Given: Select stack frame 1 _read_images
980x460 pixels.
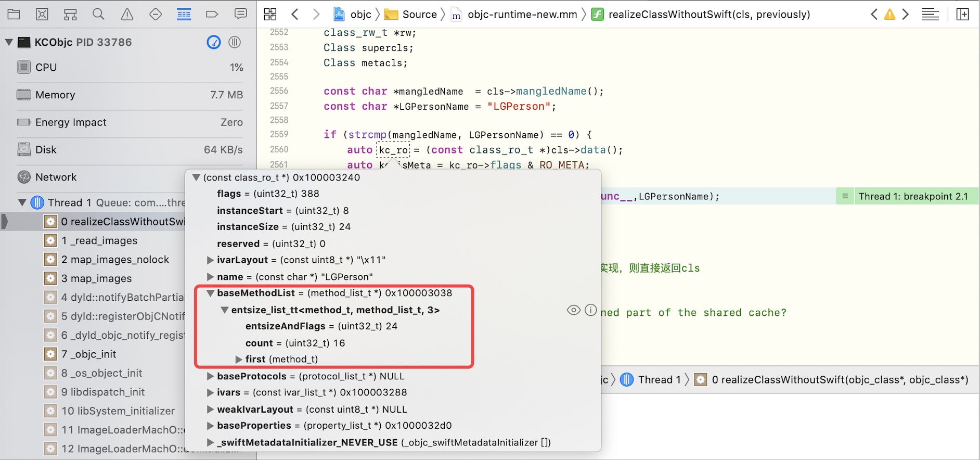Looking at the screenshot, I should click(x=99, y=240).
